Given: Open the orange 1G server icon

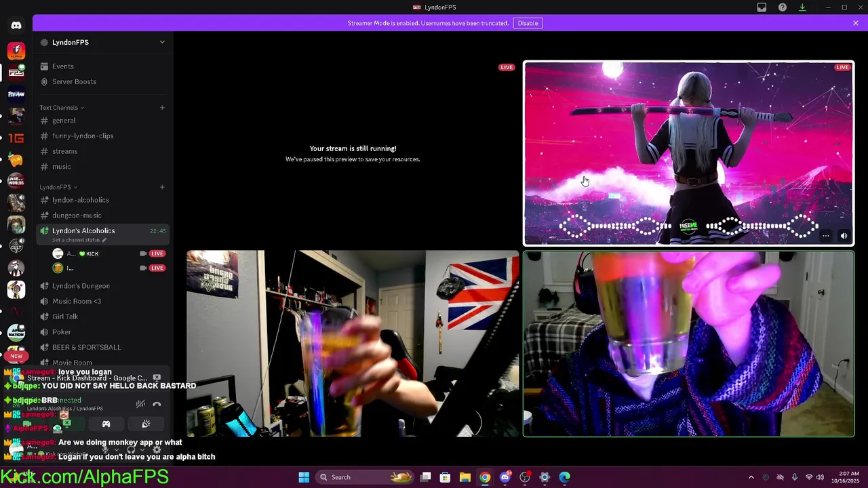Looking at the screenshot, I should [x=16, y=138].
